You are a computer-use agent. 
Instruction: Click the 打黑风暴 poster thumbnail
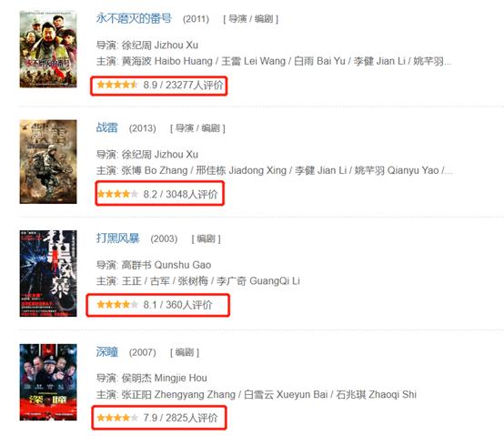pos(48,273)
